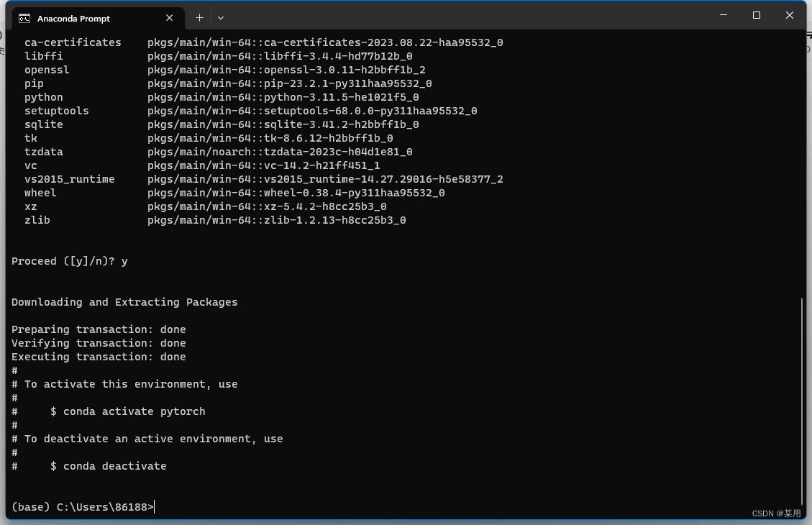Click the 'zlib' package name
Viewport: 812px width, 525px height.
(x=37, y=220)
